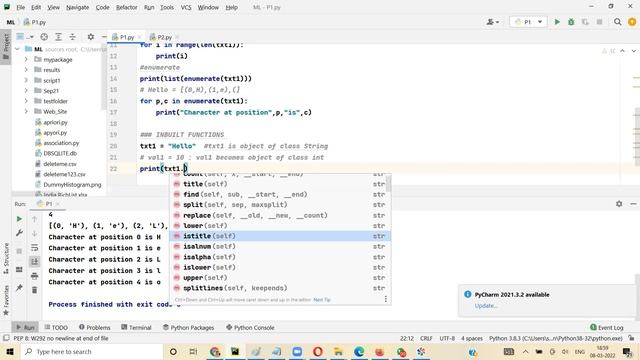640x360 pixels.
Task: Run the P1 configuration with green play button
Action: click(557, 22)
